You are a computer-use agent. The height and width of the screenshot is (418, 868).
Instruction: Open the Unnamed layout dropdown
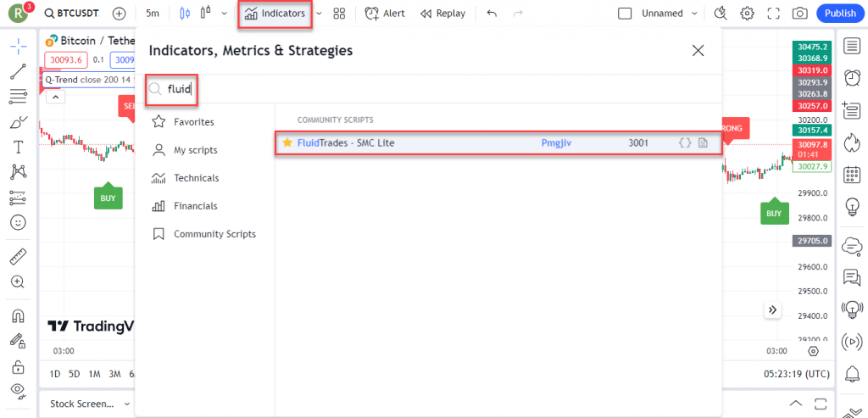tap(670, 14)
